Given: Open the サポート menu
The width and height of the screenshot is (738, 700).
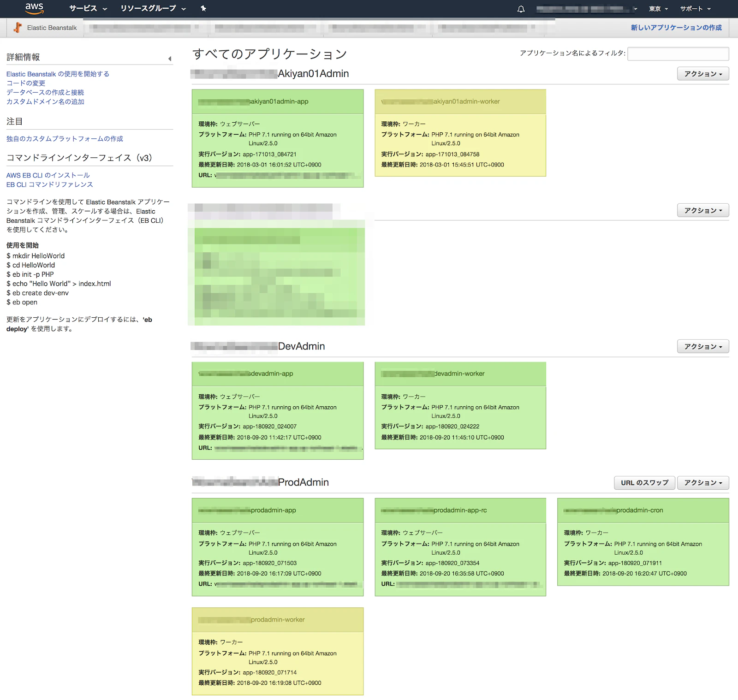Looking at the screenshot, I should pos(696,9).
